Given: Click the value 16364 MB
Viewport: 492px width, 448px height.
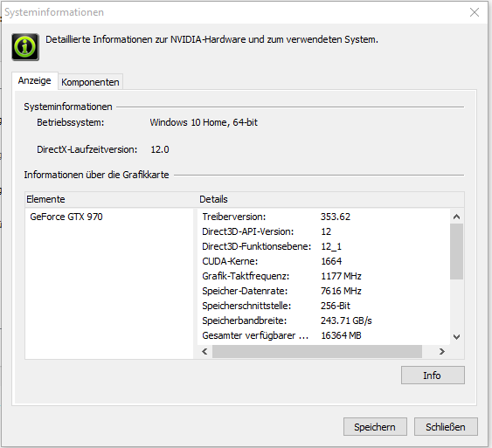Looking at the screenshot, I should click(341, 335).
